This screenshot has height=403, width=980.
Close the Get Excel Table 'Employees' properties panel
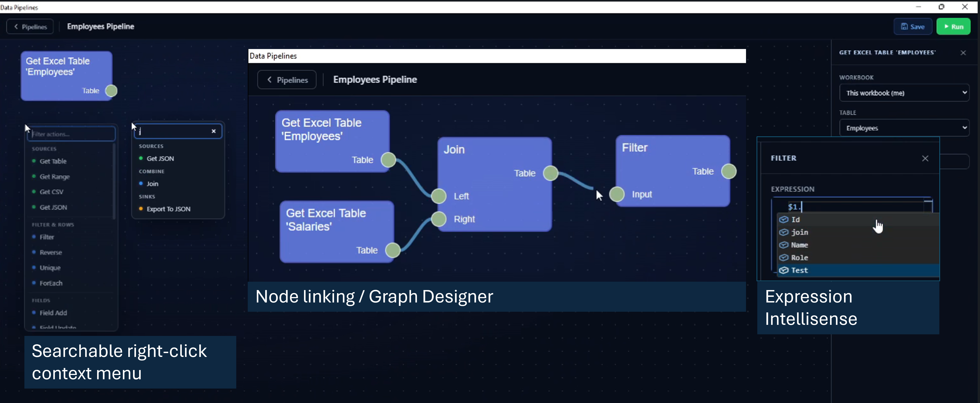tap(963, 53)
